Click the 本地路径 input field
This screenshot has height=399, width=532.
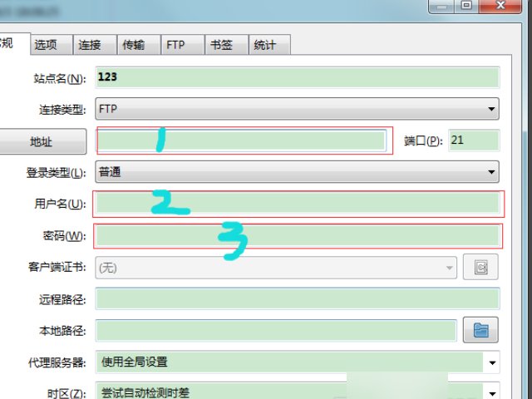click(276, 331)
